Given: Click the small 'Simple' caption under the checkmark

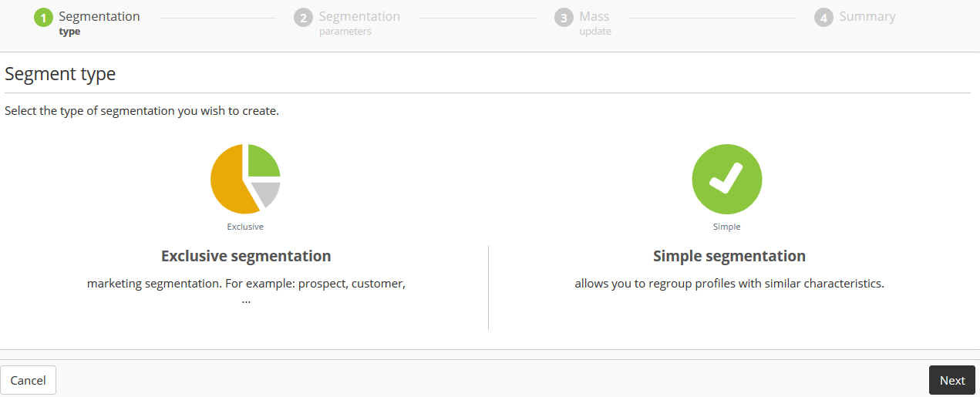Looking at the screenshot, I should click(x=727, y=227).
